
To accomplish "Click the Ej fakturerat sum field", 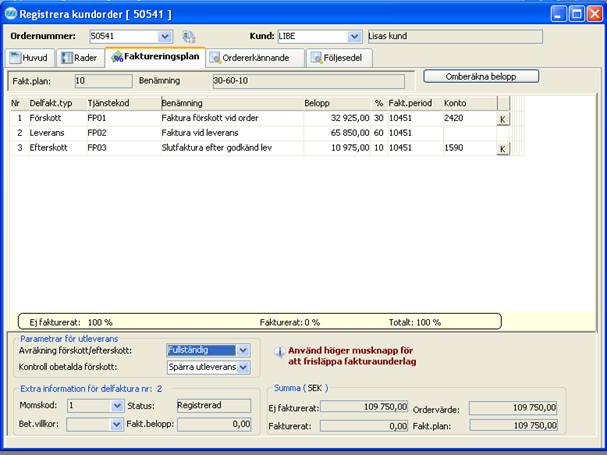I will [x=364, y=407].
